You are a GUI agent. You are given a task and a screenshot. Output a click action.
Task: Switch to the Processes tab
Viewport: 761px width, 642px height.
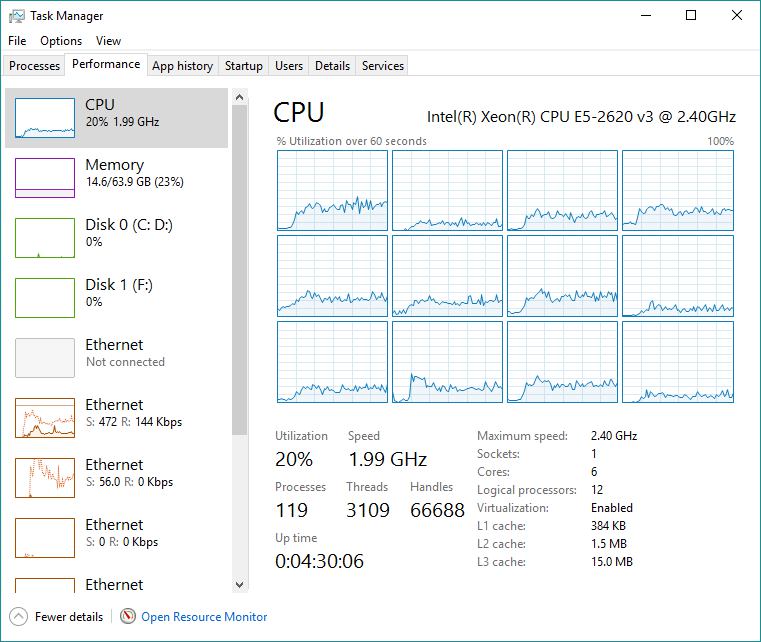[35, 66]
